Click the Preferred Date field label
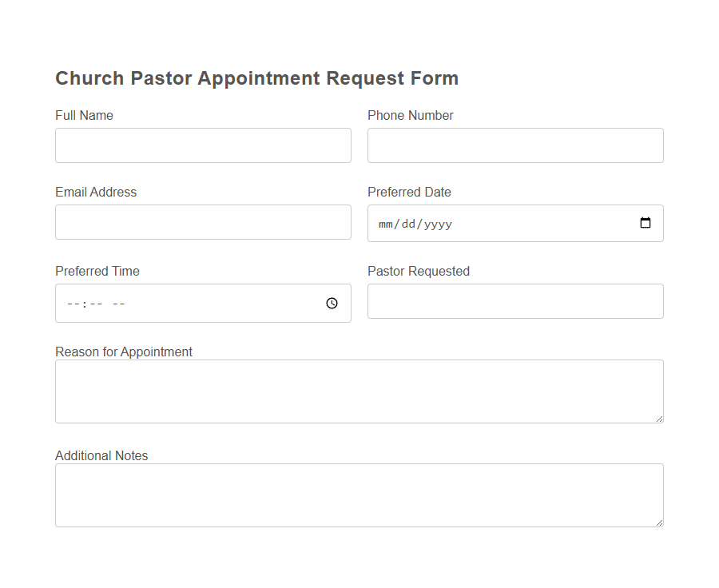719x588 pixels. coord(409,192)
